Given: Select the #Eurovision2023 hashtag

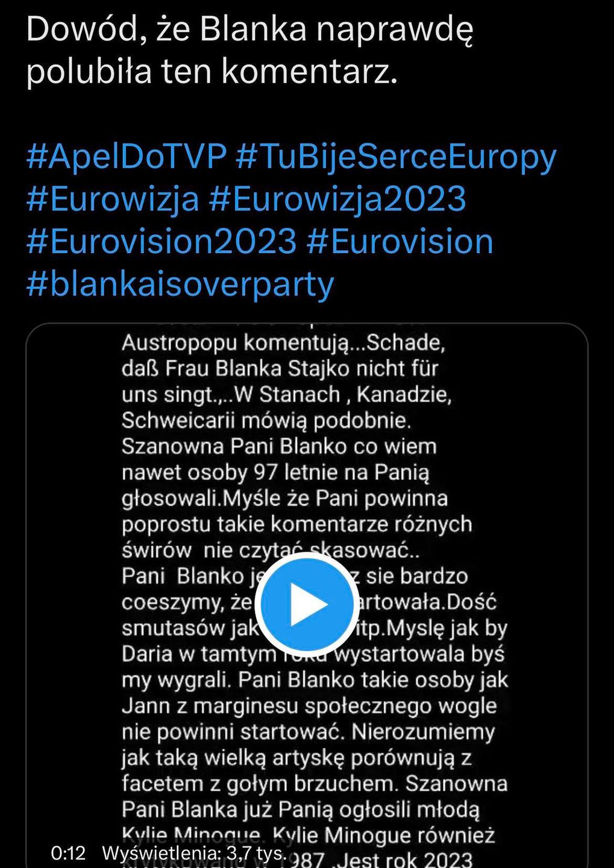Looking at the screenshot, I should [161, 242].
